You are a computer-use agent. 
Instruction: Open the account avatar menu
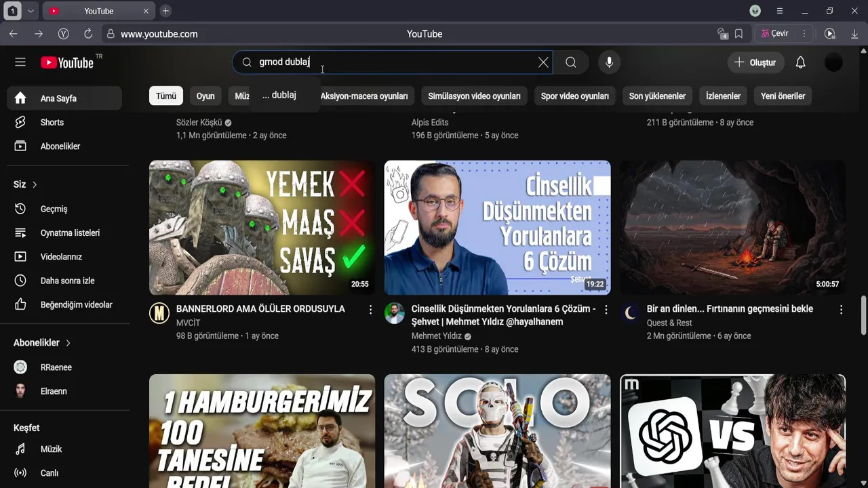pos(833,62)
